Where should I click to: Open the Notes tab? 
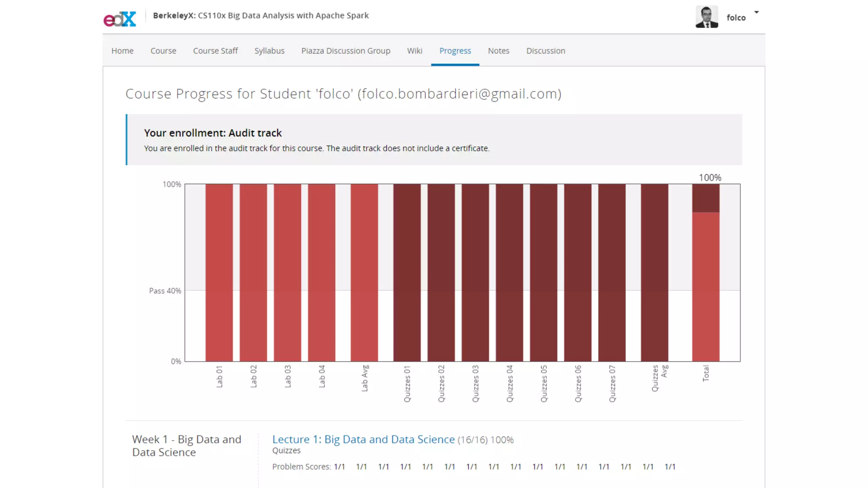click(498, 50)
